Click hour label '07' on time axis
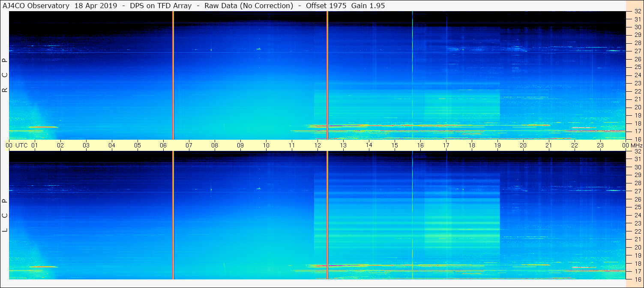 [x=189, y=145]
